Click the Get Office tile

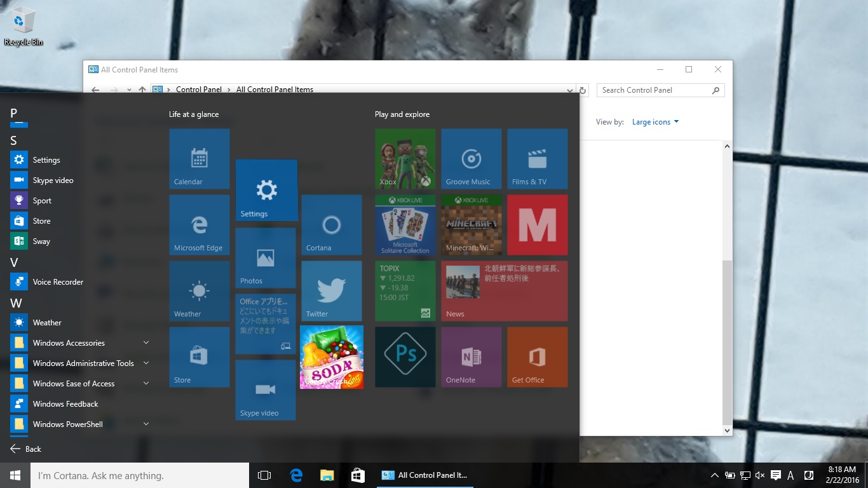(538, 357)
